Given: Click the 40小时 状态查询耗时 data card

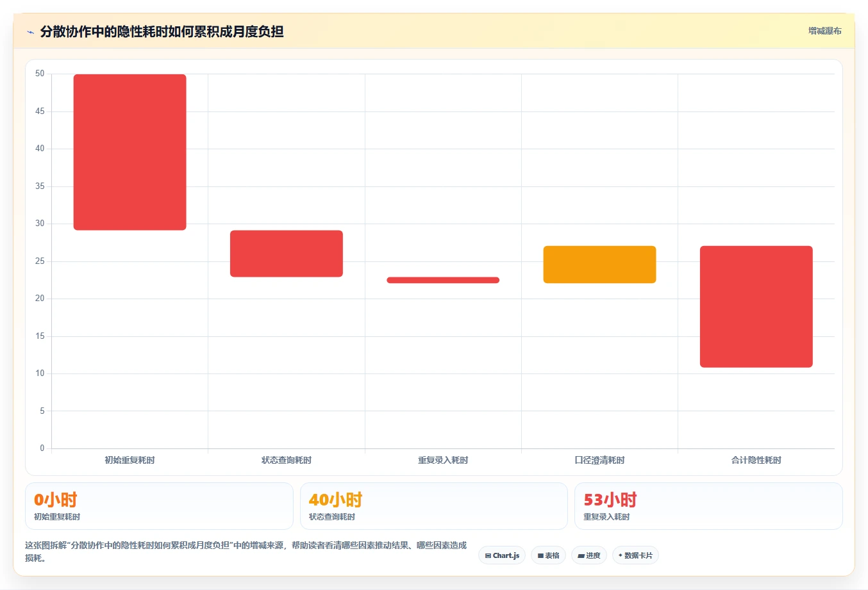Looking at the screenshot, I should click(x=434, y=506).
